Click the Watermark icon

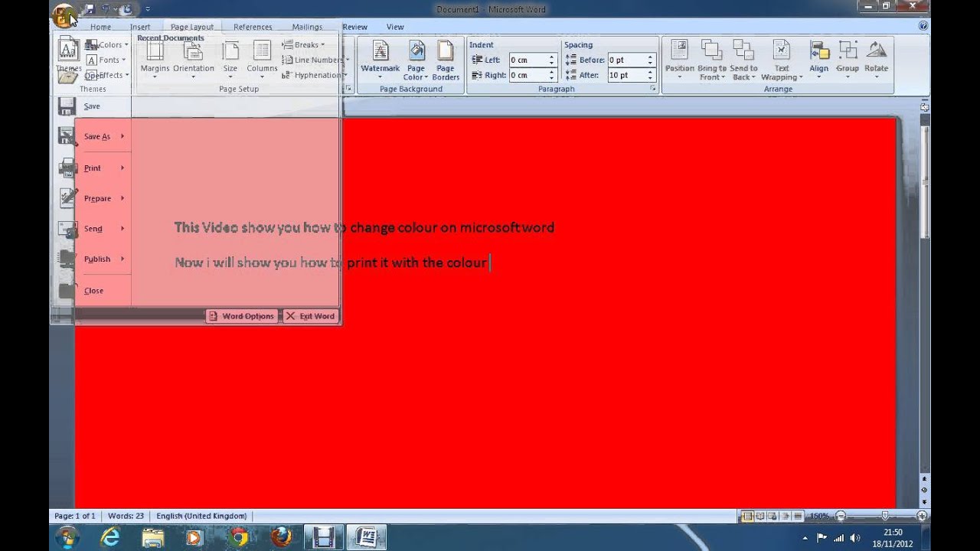[x=381, y=51]
